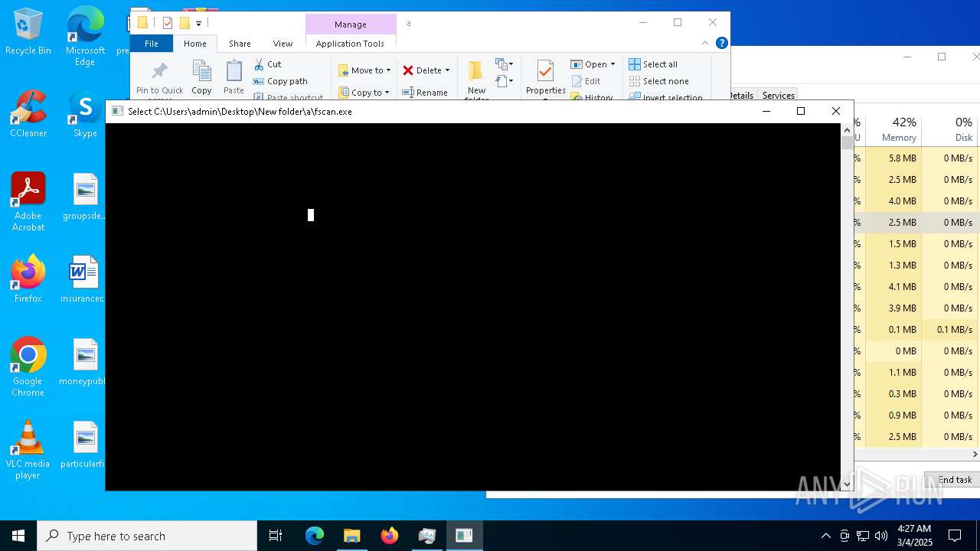Viewport: 980px width, 551px height.
Task: Switch to the Home ribbon tab
Action: pyautogui.click(x=195, y=44)
